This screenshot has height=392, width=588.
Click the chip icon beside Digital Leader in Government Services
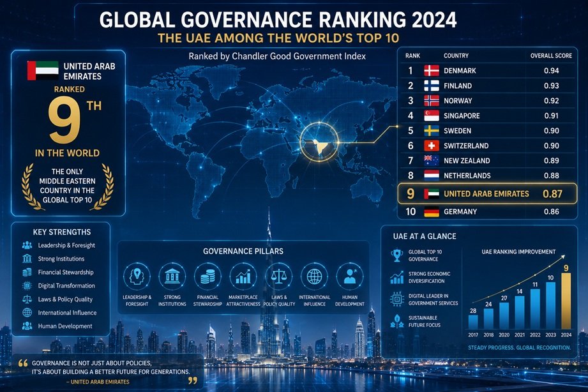tap(396, 299)
